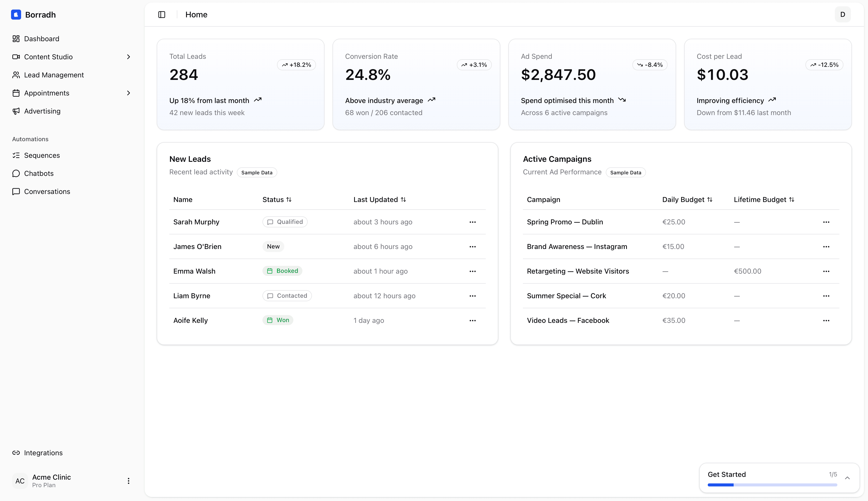Open Lead Management from the sidebar
The height and width of the screenshot is (501, 868).
54,75
